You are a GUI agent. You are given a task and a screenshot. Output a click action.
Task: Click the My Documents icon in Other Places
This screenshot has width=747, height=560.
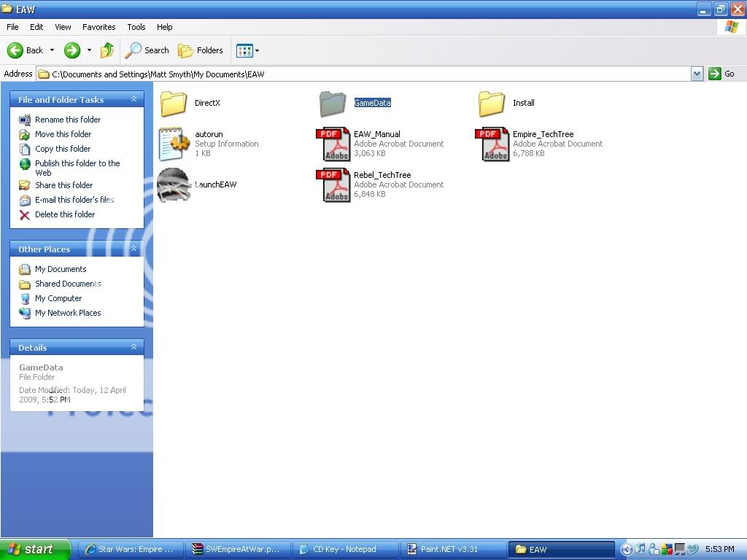[x=25, y=270]
